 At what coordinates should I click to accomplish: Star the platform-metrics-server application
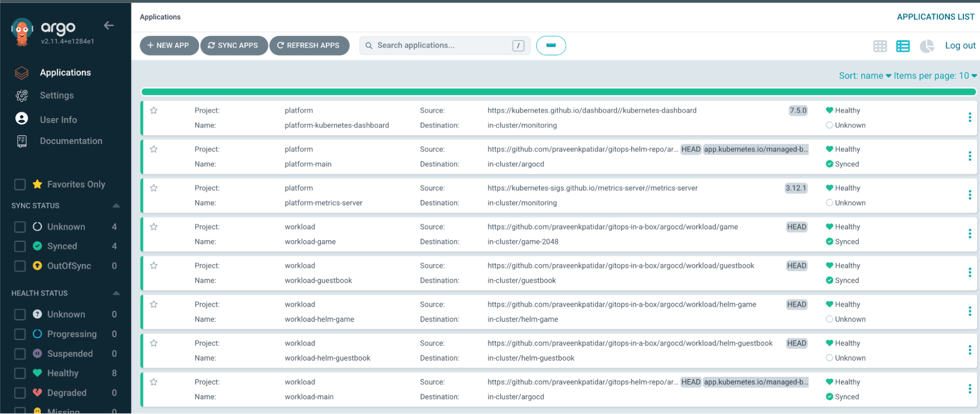coord(154,188)
